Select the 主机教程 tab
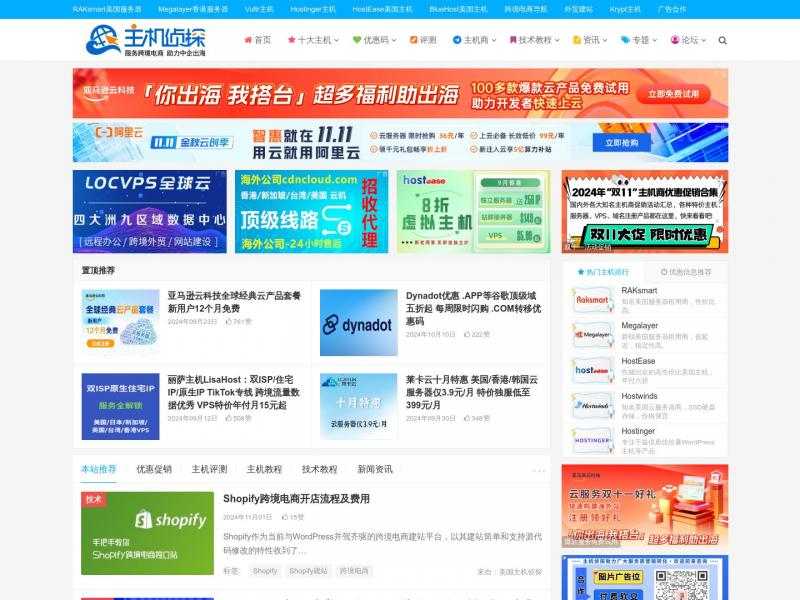Screen dimensions: 800x600 click(x=264, y=469)
